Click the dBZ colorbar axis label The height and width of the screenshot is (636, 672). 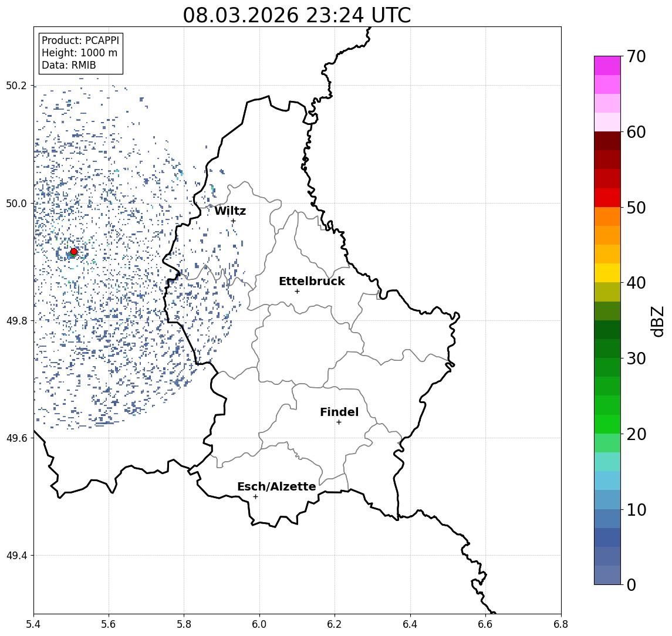pos(657,321)
